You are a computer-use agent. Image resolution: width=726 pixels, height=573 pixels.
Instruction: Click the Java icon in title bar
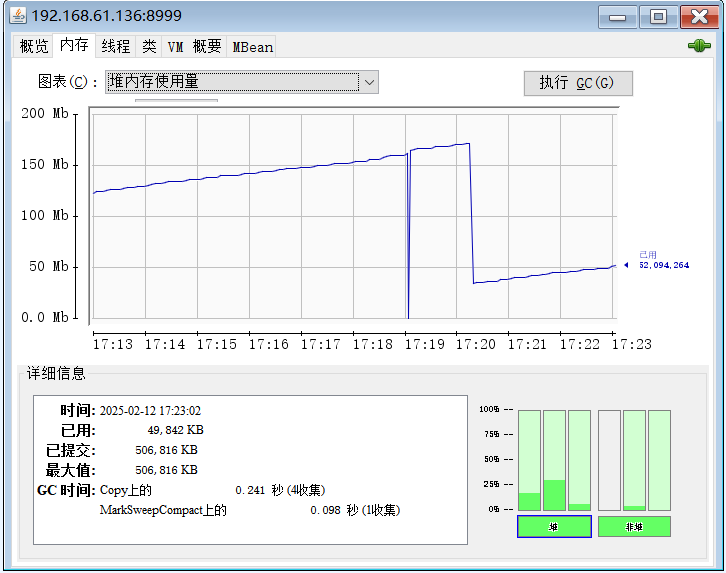pos(18,16)
